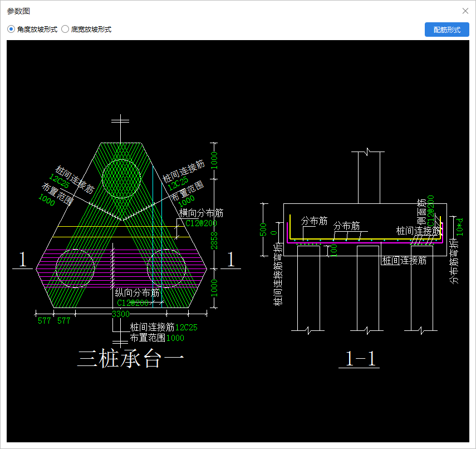
Task: Click the C12@200 value under 横向分布筋
Action: tap(201, 223)
